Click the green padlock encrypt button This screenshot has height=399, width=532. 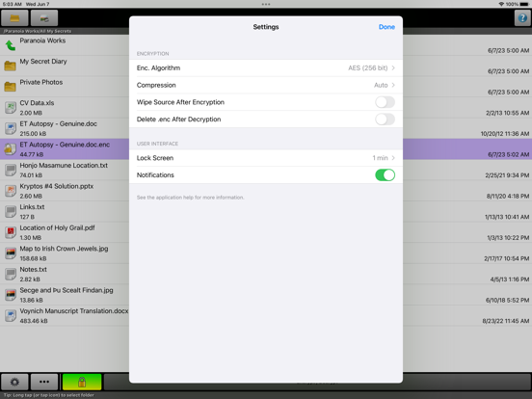pos(82,382)
